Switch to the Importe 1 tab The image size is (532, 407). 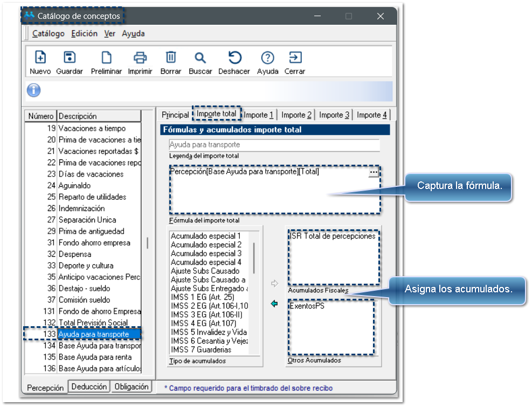pyautogui.click(x=259, y=115)
